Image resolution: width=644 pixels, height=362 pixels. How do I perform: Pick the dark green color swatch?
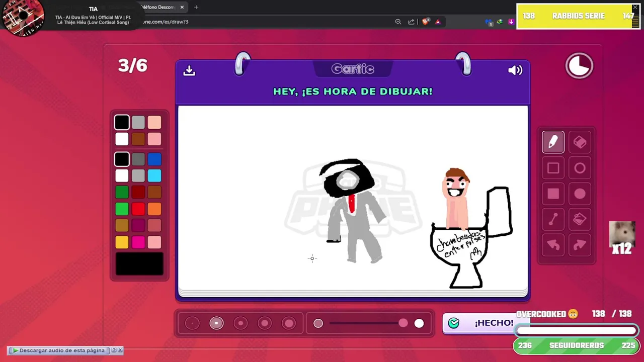point(122,192)
